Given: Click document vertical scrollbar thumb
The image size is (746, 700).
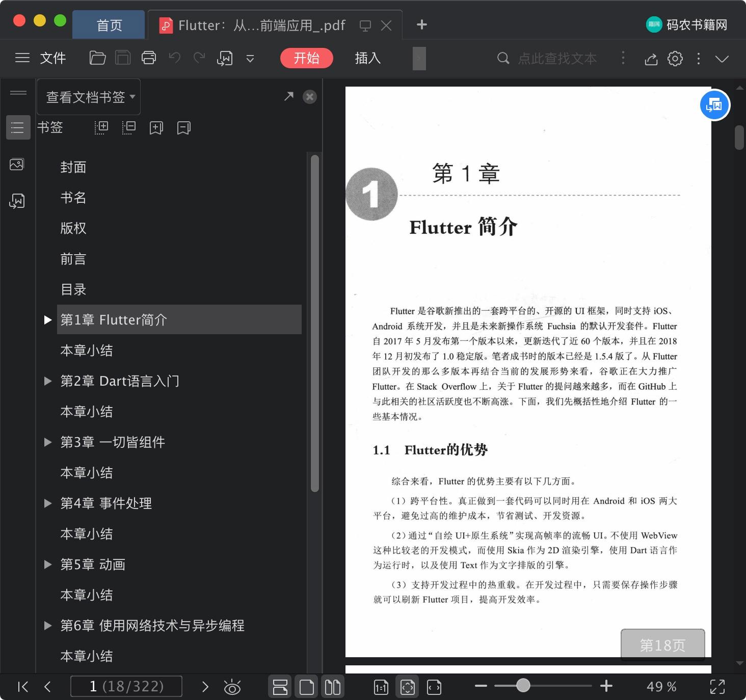Looking at the screenshot, I should point(739,138).
